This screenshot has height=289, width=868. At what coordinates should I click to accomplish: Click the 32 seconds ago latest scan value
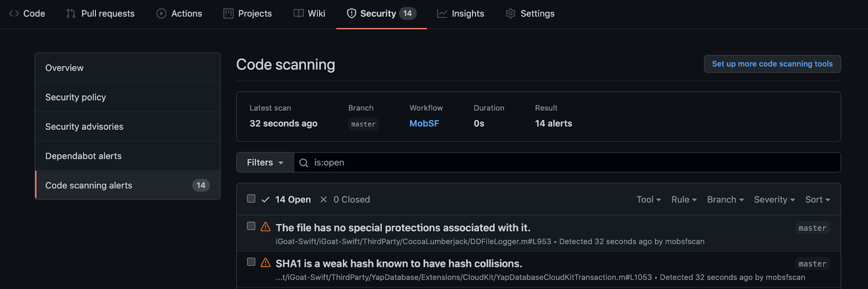point(284,123)
